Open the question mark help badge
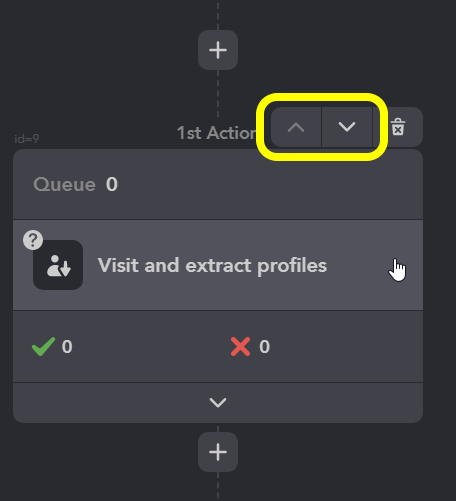 [33, 240]
